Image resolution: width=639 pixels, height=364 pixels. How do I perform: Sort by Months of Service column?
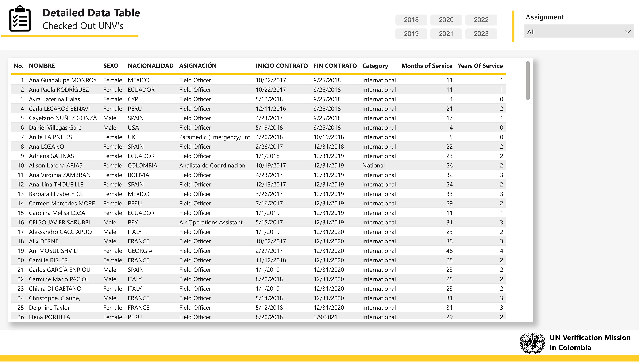427,66
